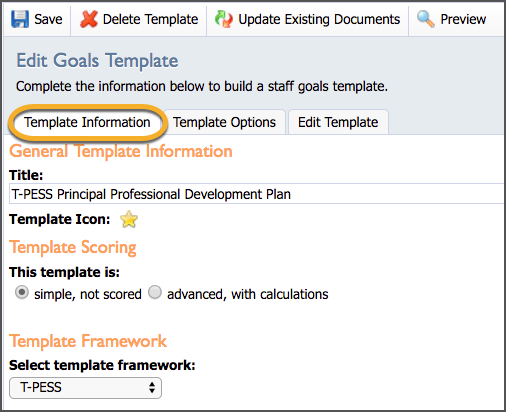The image size is (506, 412).
Task: Click the Update Existing Documents arrows icon
Action: click(x=224, y=19)
